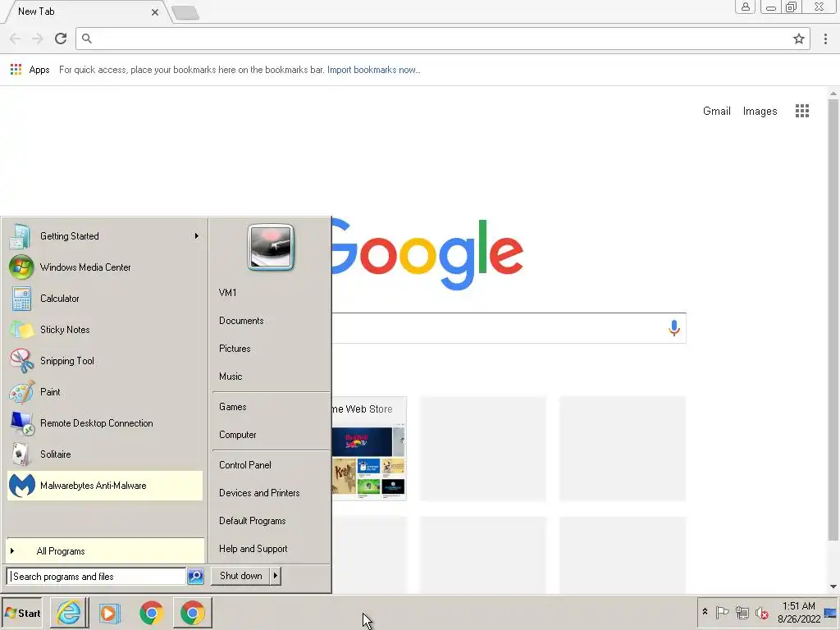
Task: Open the Google apps grid
Action: coord(802,111)
